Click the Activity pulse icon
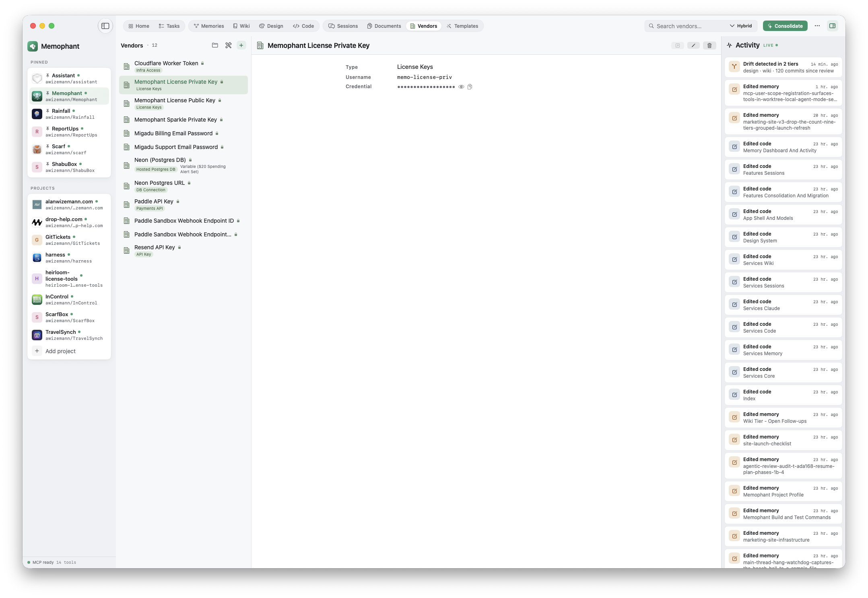868x598 pixels. (730, 45)
